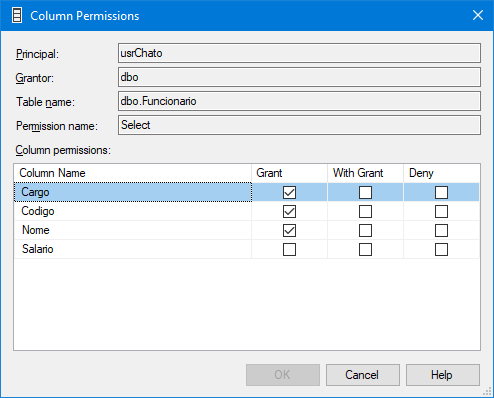Uncheck Grant for the Nome column
Viewport: 494px width, 398px height.
pos(289,230)
